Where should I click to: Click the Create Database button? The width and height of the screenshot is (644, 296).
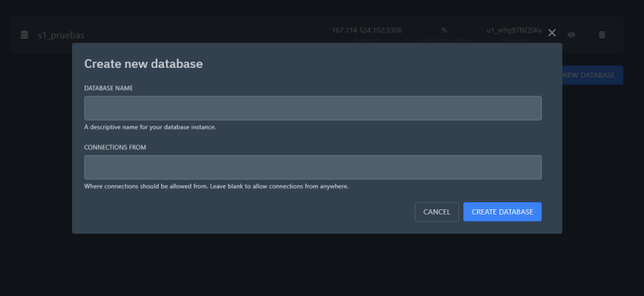click(503, 212)
